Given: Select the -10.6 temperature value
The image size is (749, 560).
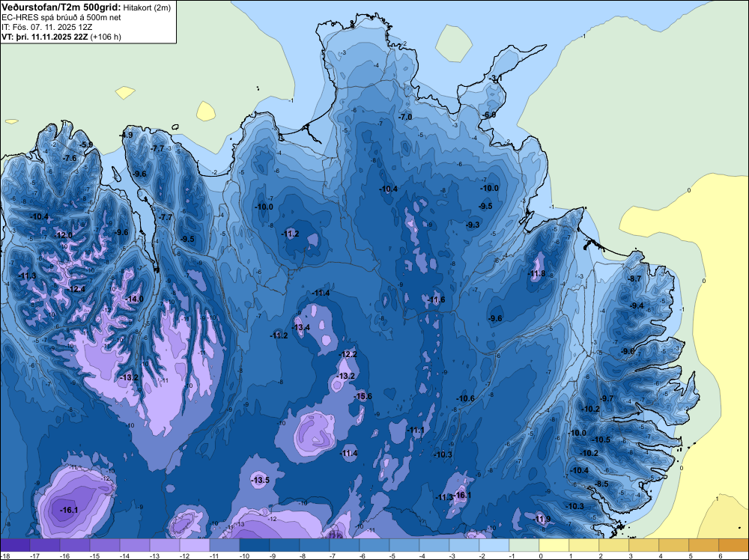Looking at the screenshot, I should point(466,398).
